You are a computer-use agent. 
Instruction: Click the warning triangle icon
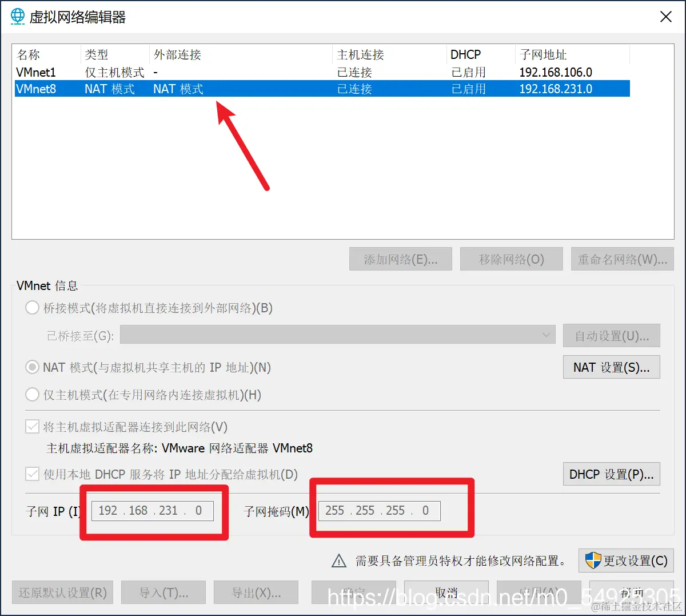click(339, 561)
